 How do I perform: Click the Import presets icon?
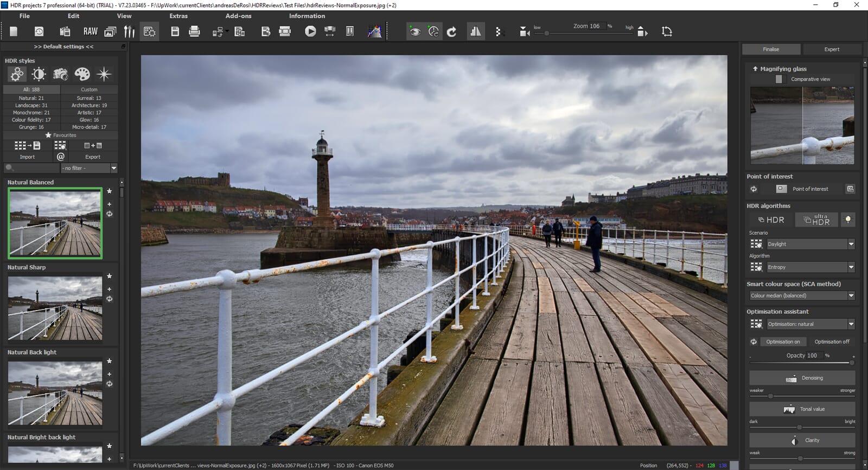(27, 146)
